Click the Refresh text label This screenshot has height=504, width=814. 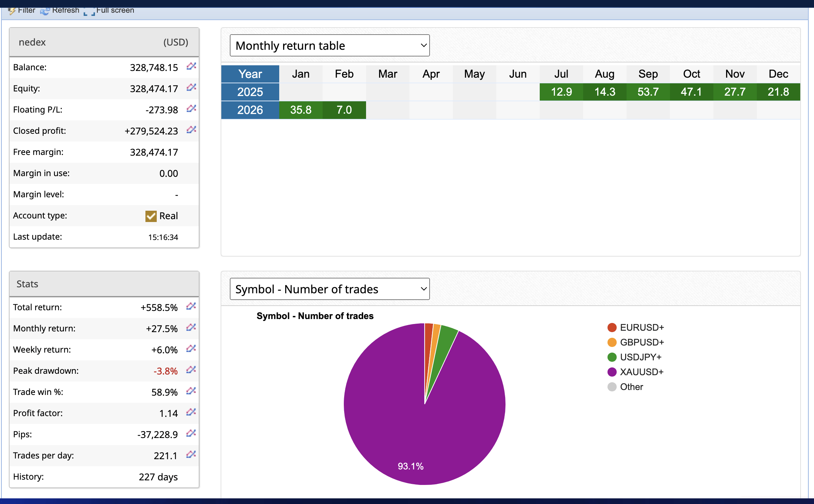point(66,10)
